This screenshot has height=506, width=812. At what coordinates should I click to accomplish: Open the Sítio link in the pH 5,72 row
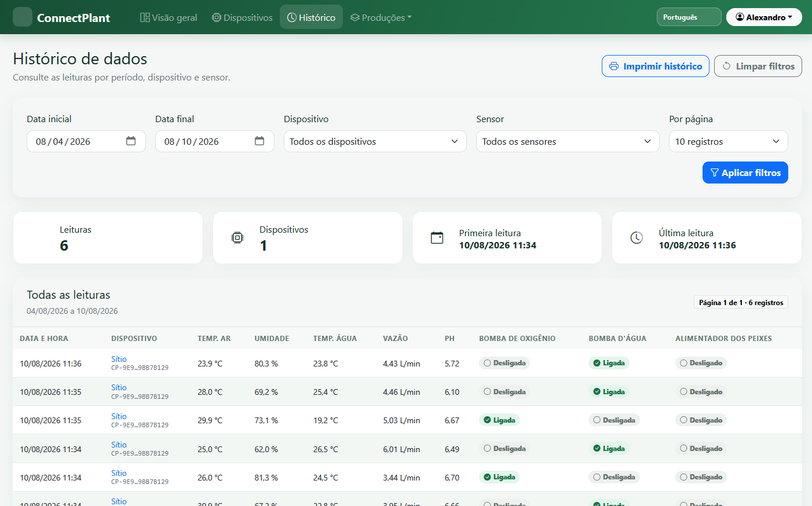(119, 359)
